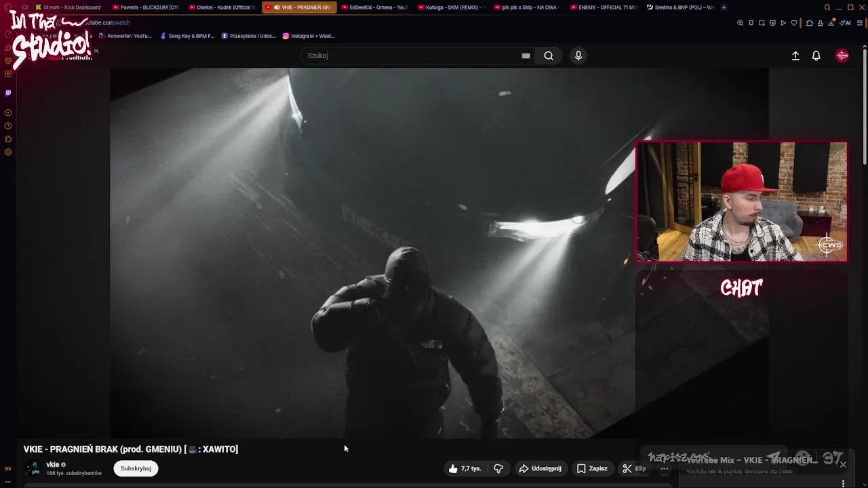The image size is (868, 488).
Task: Switch to Pawella - BLICKSUM tab
Action: [x=145, y=7]
